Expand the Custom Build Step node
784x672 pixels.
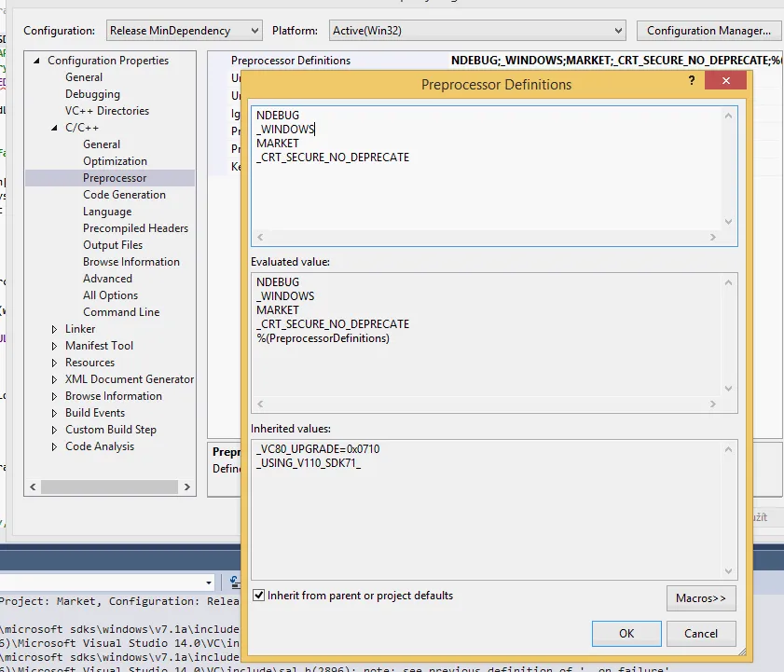pyautogui.click(x=54, y=430)
